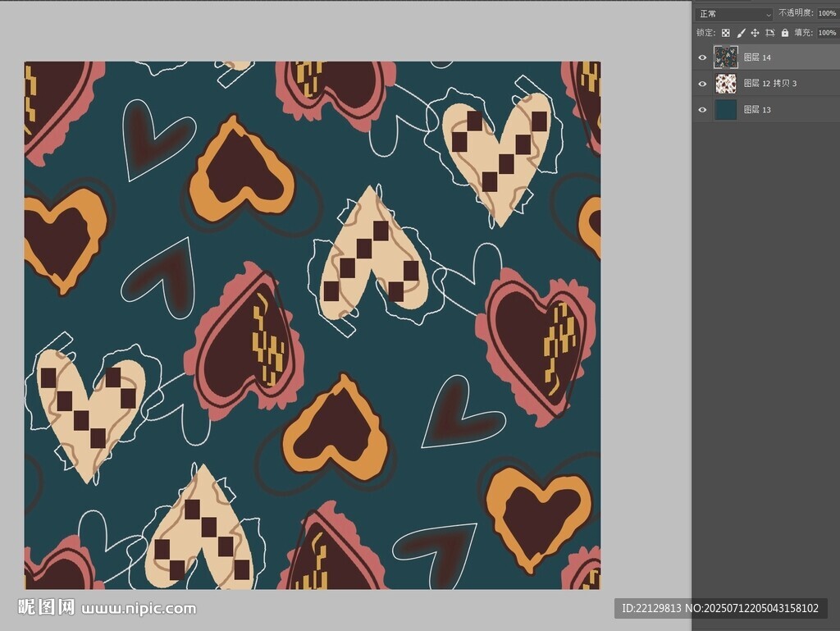Click the teal 图层 13 layer thumbnail
Screen dimensions: 840x631
click(x=726, y=110)
